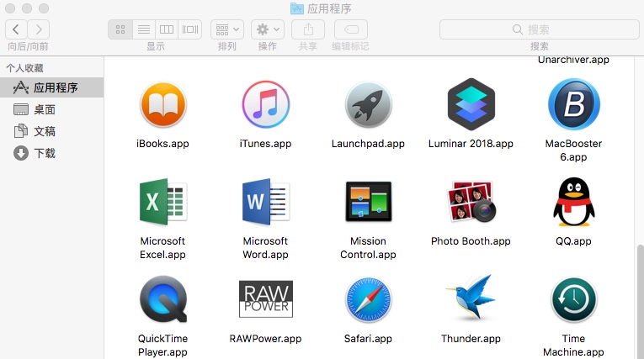Click the 搜索 search field
Image resolution: width=644 pixels, height=359 pixels.
(x=540, y=29)
